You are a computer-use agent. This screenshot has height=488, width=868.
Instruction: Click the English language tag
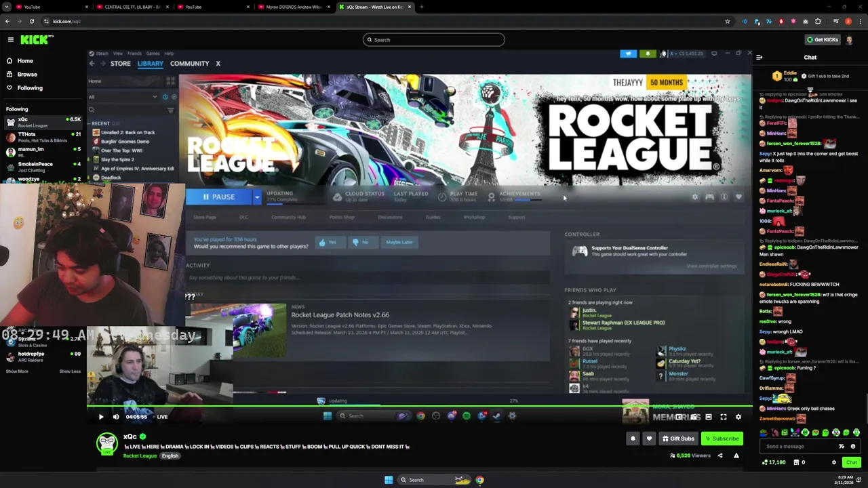coord(170,455)
